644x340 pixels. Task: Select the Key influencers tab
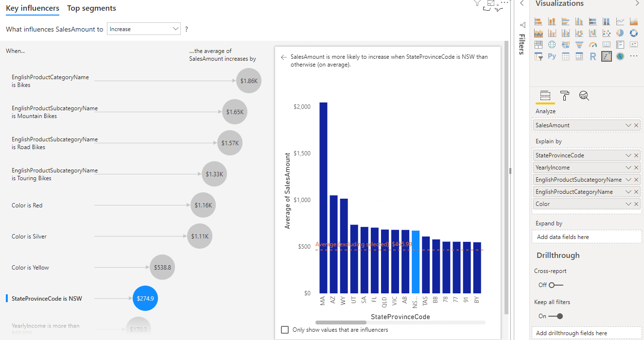point(33,8)
